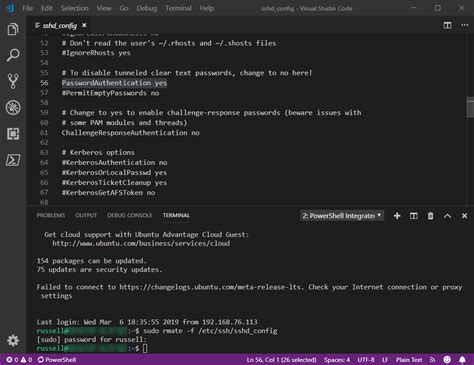Viewport: 474px width, 365px height.
Task: Open the Search view in activity bar
Action: tap(13, 55)
